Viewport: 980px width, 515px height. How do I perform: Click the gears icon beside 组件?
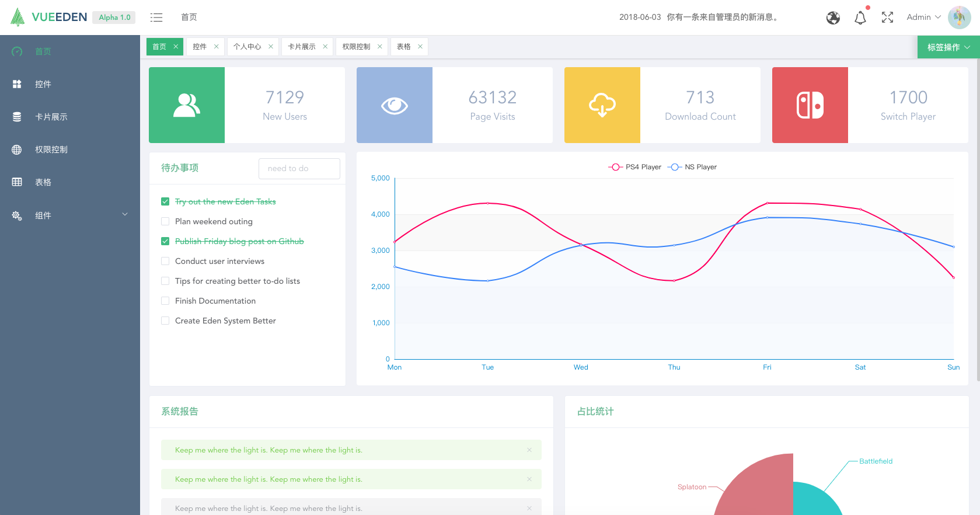pos(17,215)
